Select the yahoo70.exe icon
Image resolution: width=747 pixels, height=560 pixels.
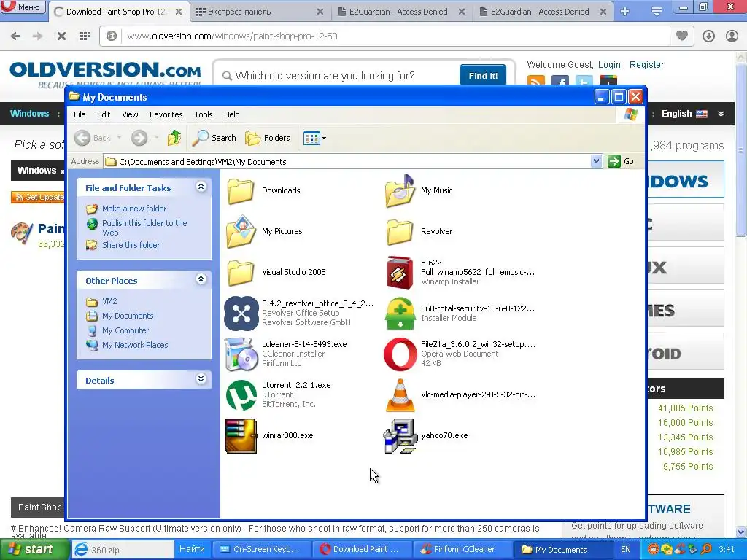(400, 436)
